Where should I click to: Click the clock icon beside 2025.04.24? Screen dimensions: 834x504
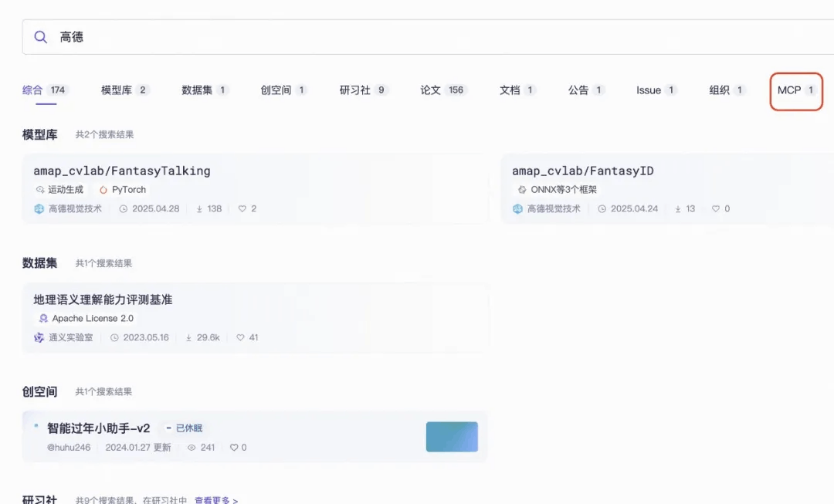pyautogui.click(x=602, y=209)
